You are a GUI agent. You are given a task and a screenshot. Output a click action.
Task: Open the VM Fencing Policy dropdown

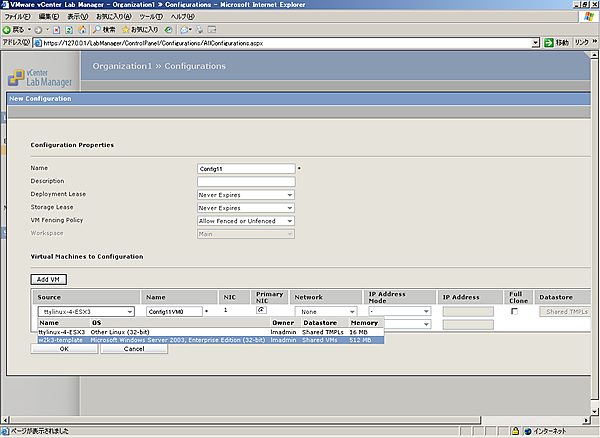click(x=246, y=220)
